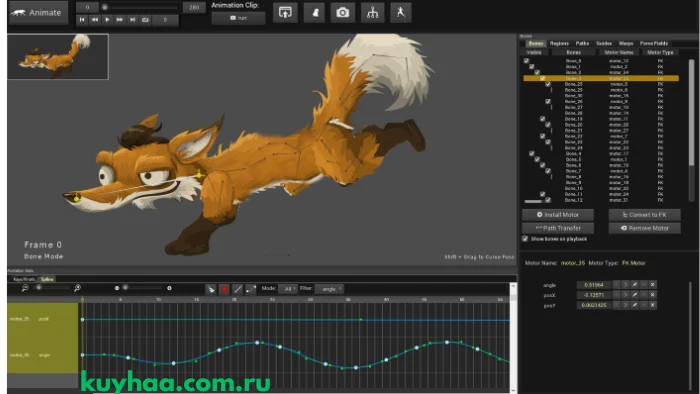The width and height of the screenshot is (700, 394).
Task: Toggle Show bones on playback checkbox
Action: 525,239
